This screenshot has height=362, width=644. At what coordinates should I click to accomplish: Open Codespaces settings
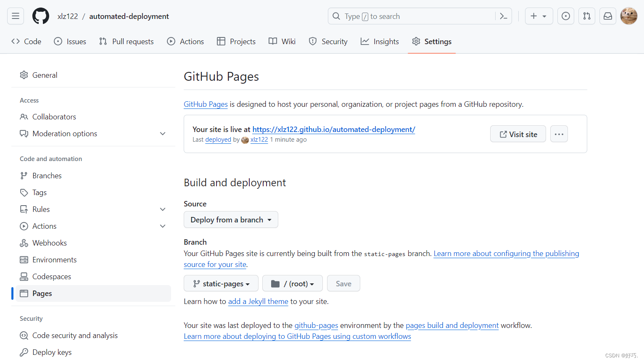(x=93, y=276)
